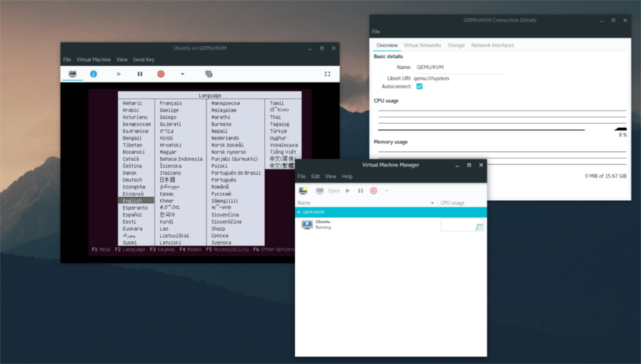Power off via Manager's red shutdown icon
This screenshot has height=364, width=641.
[x=373, y=190]
